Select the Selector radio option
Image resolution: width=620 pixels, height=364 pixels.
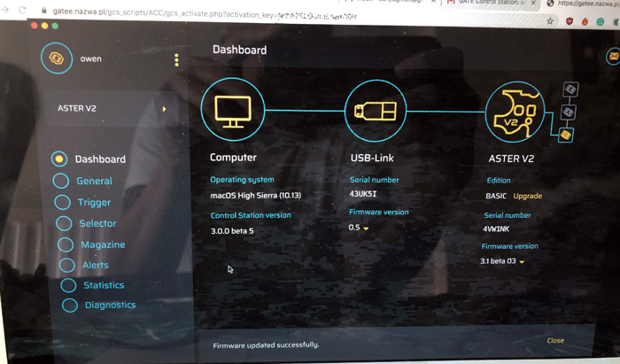pyautogui.click(x=64, y=223)
